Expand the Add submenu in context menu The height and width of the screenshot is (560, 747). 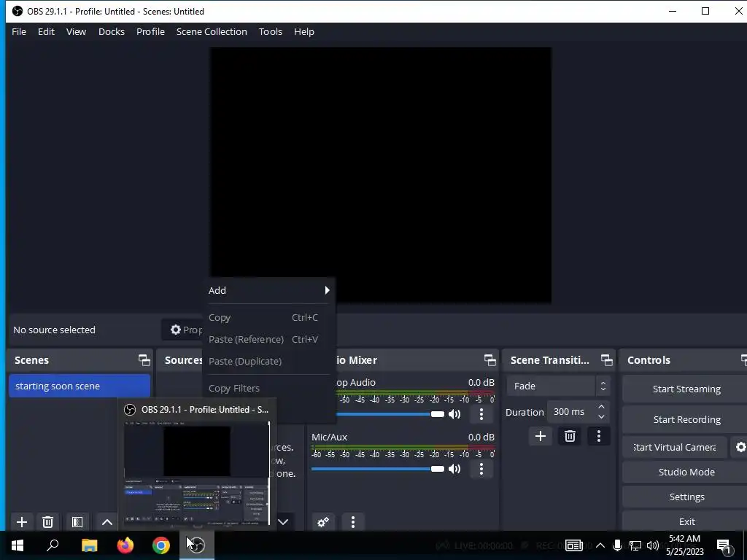268,290
